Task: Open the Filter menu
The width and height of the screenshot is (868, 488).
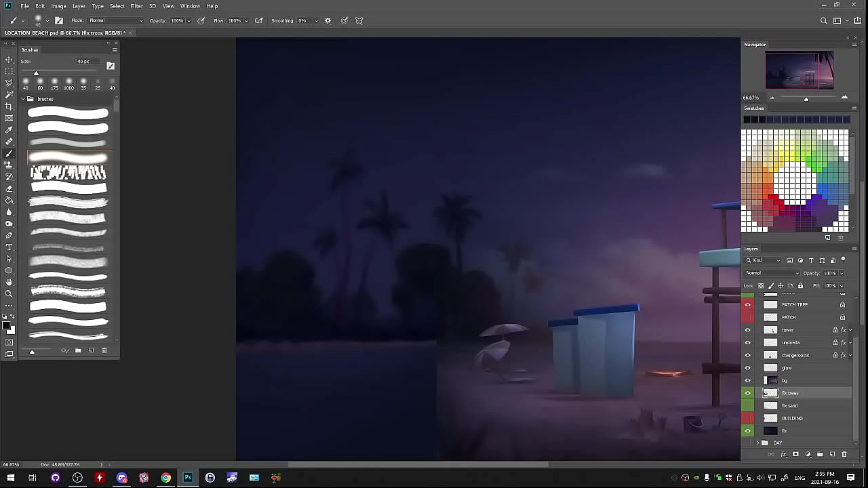Action: click(136, 6)
